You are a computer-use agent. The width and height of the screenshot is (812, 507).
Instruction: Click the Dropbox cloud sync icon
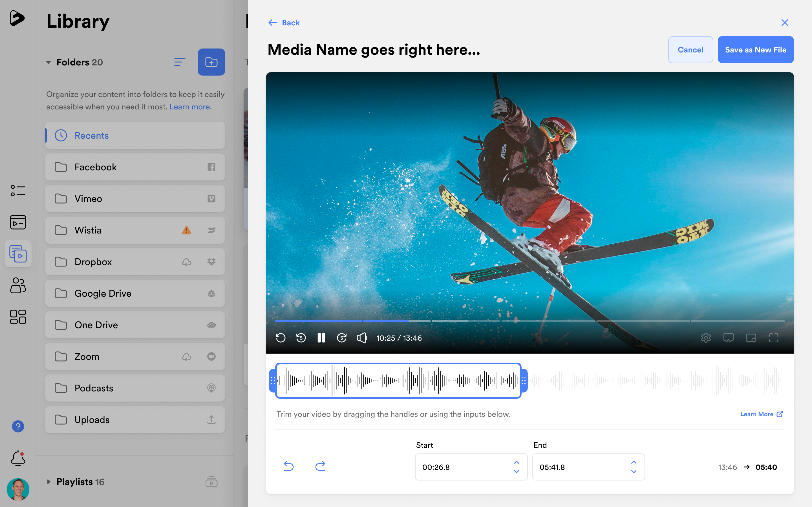point(186,262)
